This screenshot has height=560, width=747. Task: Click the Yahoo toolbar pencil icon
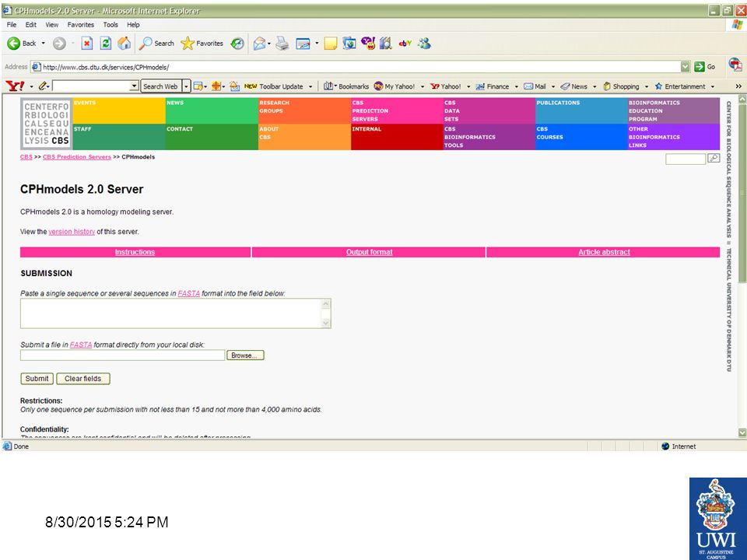(43, 86)
